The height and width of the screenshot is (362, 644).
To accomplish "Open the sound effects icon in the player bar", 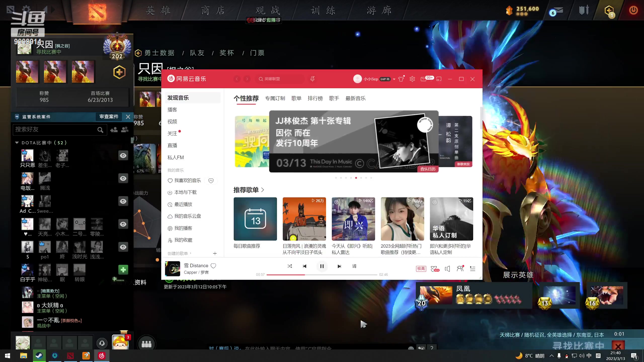I will (x=435, y=269).
